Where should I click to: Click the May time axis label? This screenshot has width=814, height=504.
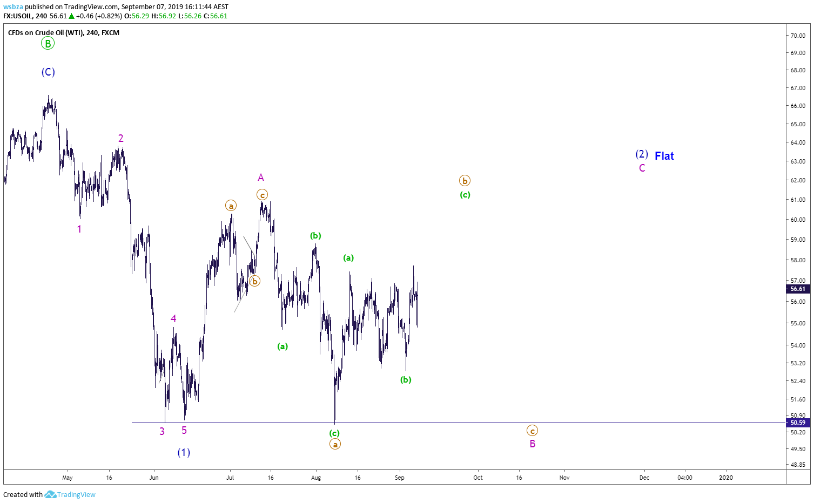click(68, 478)
